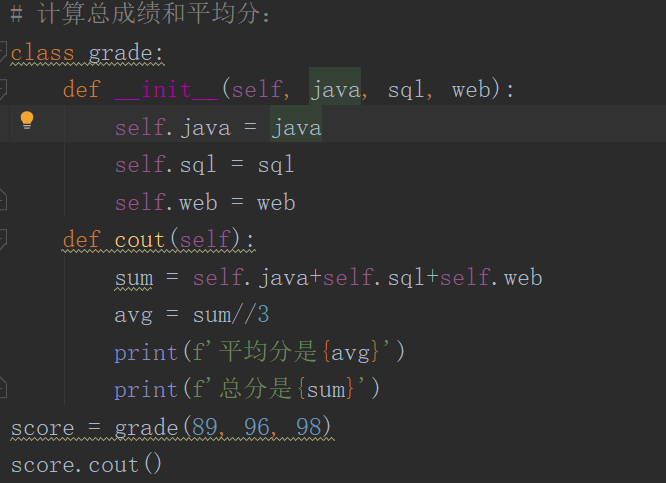
Task: Collapse the class grade fold marker
Action: [3, 52]
